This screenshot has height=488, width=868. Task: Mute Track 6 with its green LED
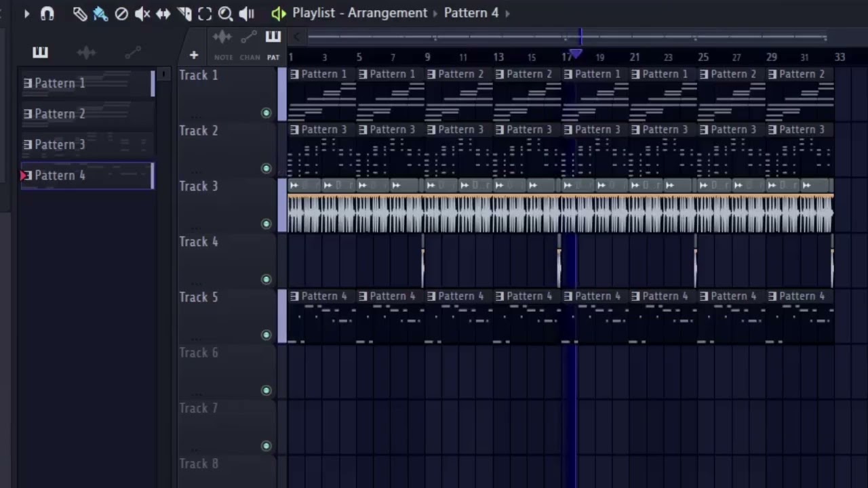[x=266, y=390]
